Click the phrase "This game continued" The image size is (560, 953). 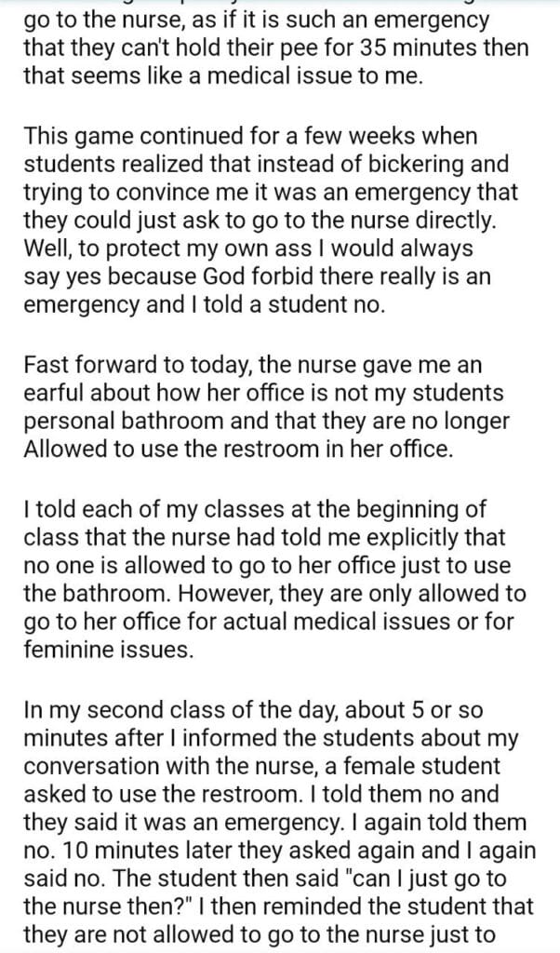(127, 136)
